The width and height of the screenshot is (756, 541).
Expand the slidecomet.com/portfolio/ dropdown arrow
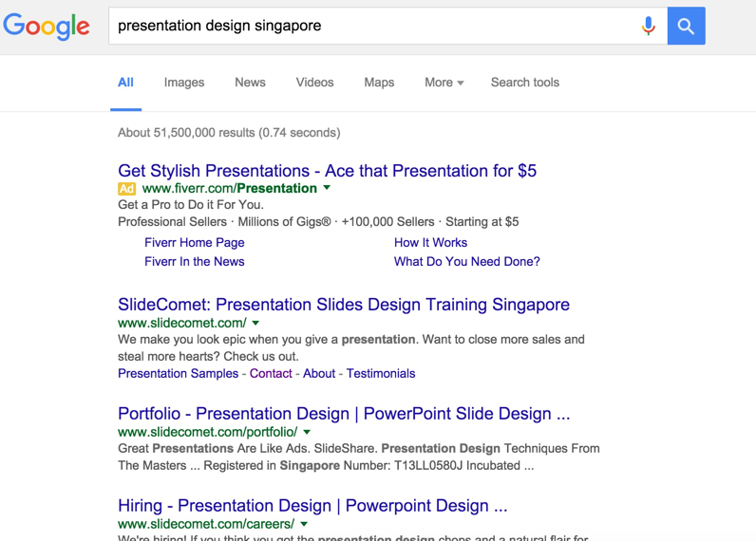point(307,432)
